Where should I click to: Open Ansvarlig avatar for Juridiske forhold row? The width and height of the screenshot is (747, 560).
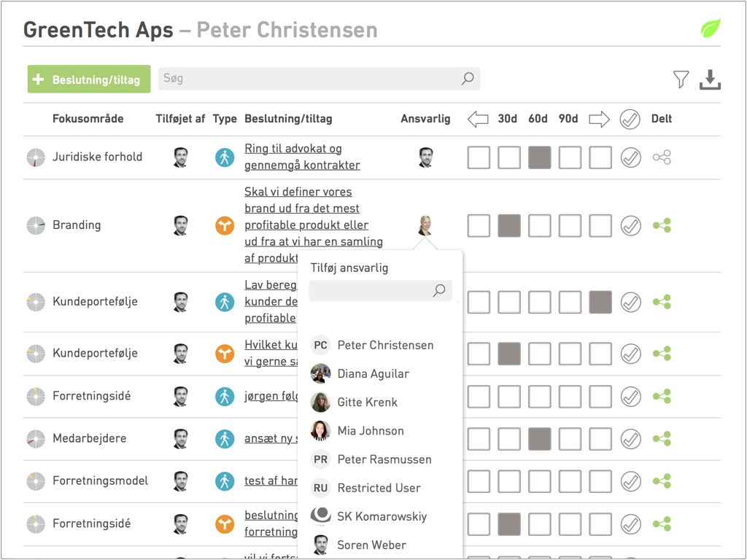pyautogui.click(x=425, y=157)
